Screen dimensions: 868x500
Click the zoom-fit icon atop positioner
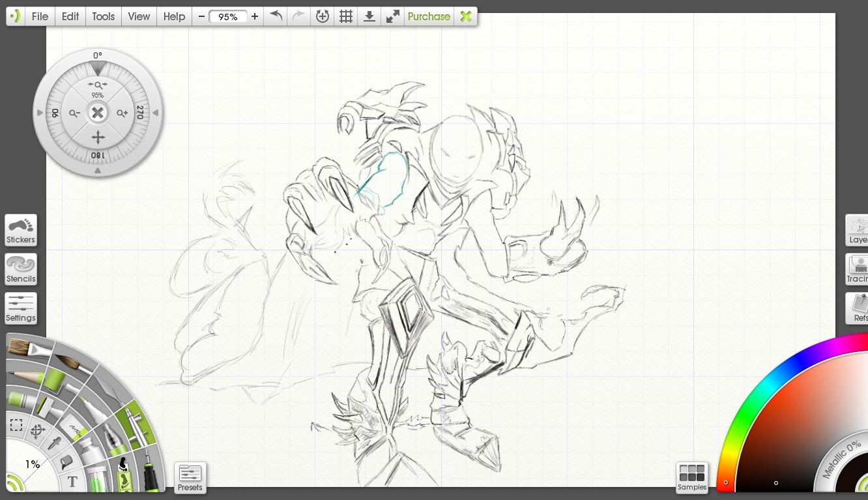tap(98, 85)
